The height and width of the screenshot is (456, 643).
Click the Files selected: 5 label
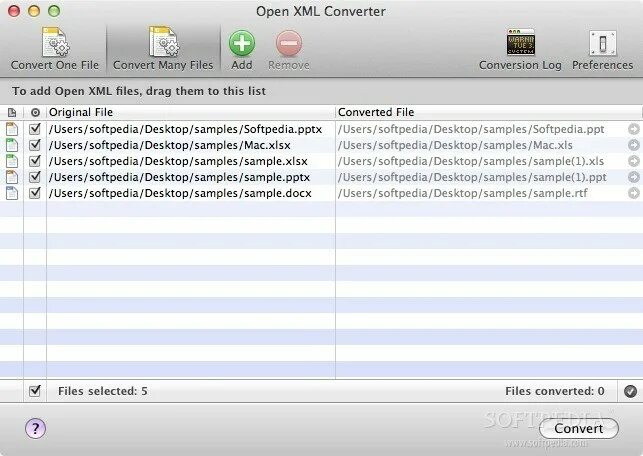coord(103,391)
